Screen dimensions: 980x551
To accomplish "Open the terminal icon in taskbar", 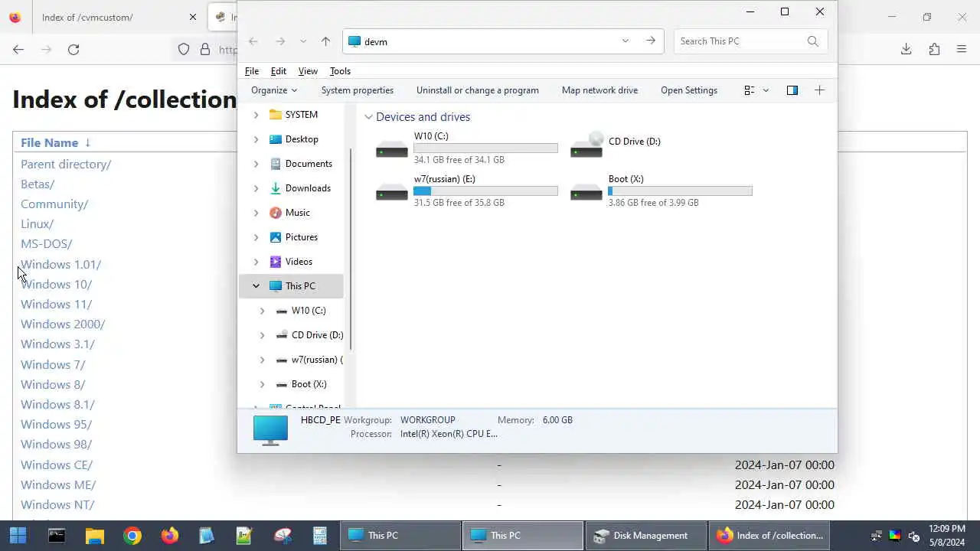I will (57, 536).
